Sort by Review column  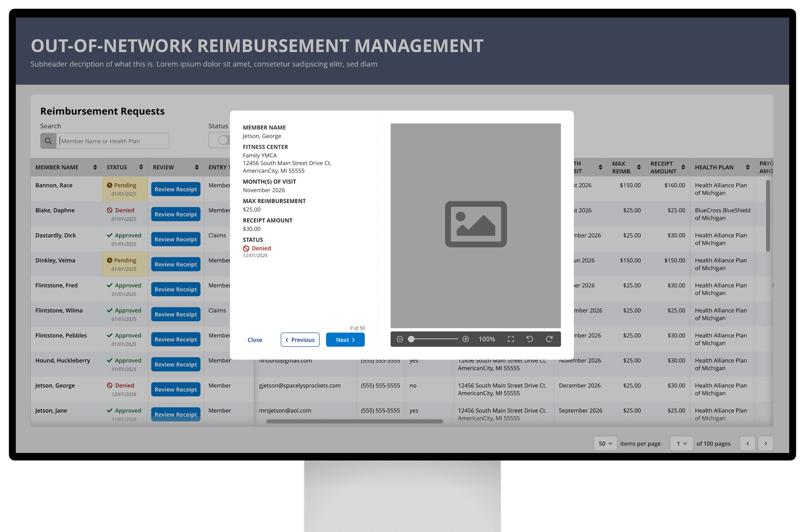[x=197, y=167]
